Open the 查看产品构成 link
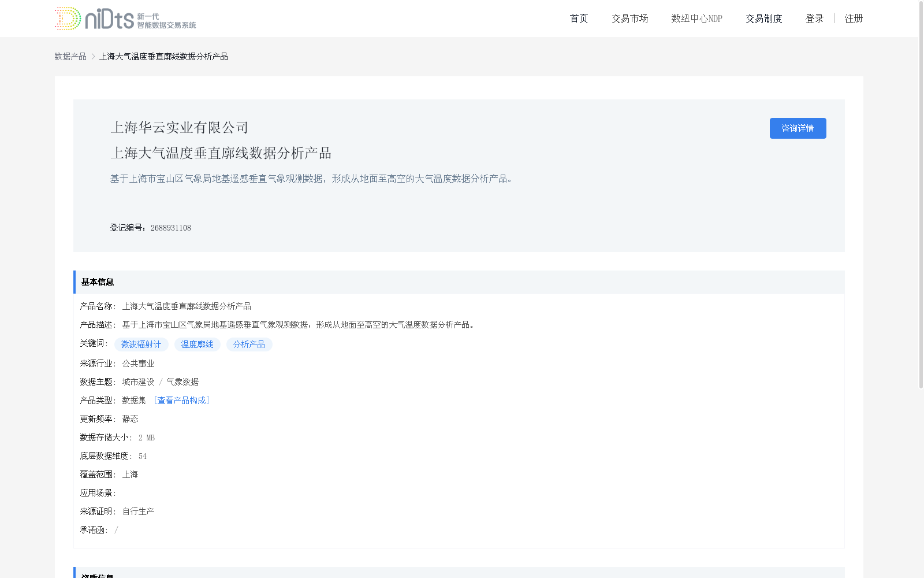 click(x=181, y=400)
